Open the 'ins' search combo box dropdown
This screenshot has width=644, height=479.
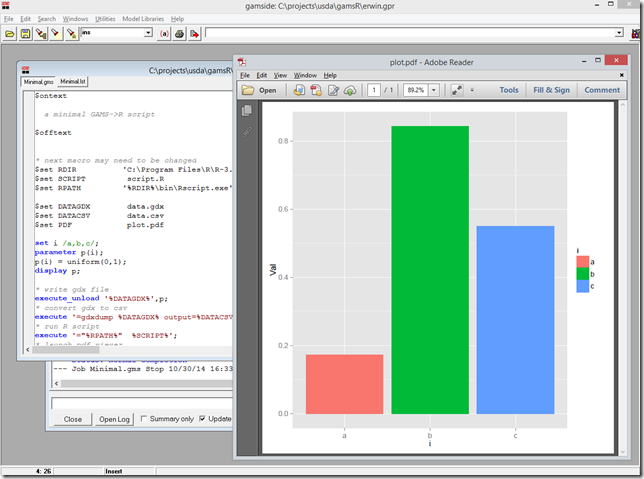point(148,33)
